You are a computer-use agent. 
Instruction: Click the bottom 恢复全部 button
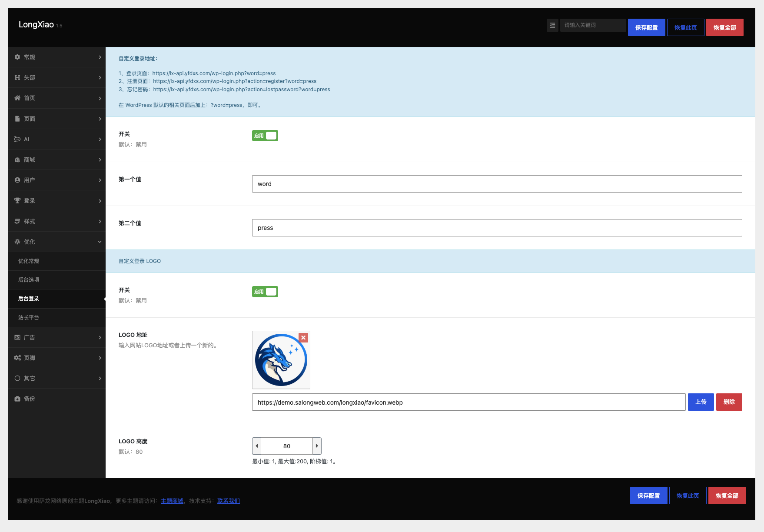[727, 495]
